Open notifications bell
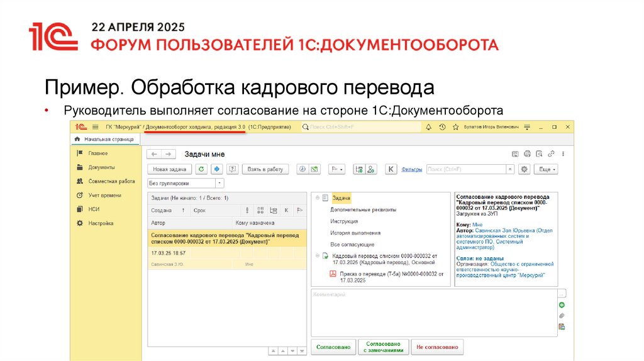The height and width of the screenshot is (361, 644). 428,127
